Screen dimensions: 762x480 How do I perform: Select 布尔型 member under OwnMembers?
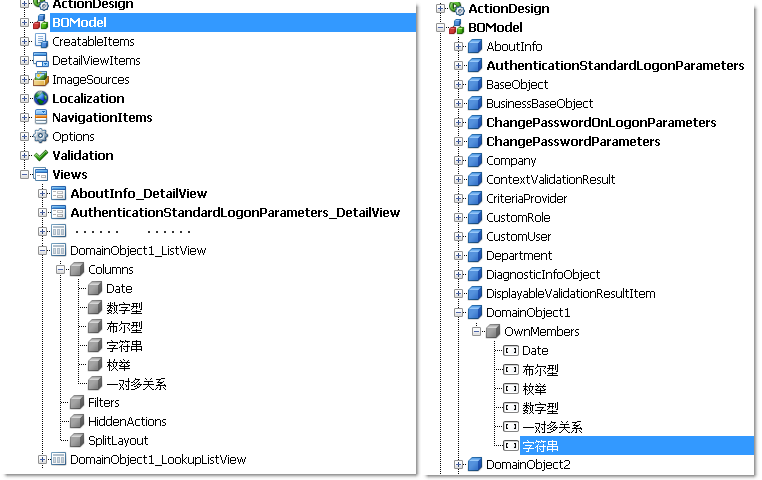pyautogui.click(x=540, y=370)
